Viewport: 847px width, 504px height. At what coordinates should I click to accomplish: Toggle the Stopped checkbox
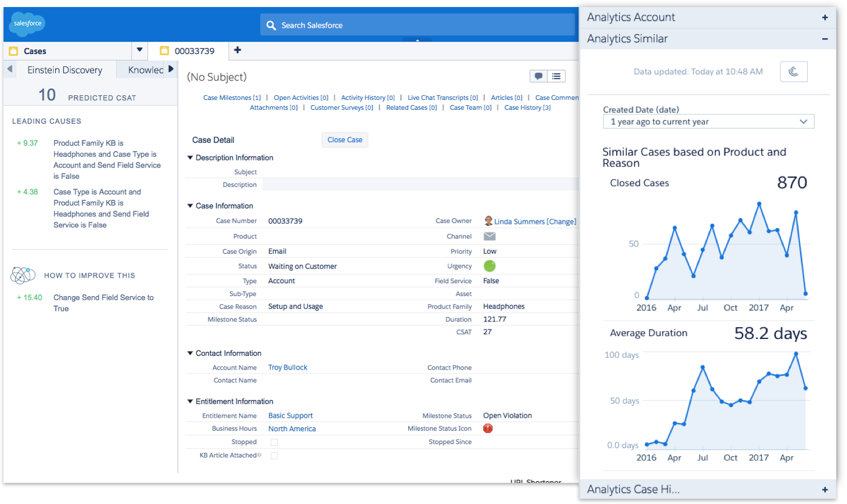click(x=274, y=442)
